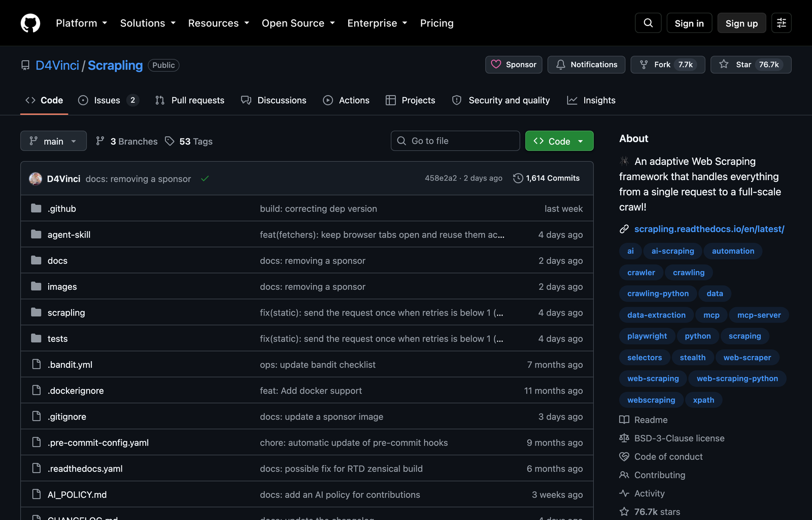Open the 76.7k stars link

650,511
